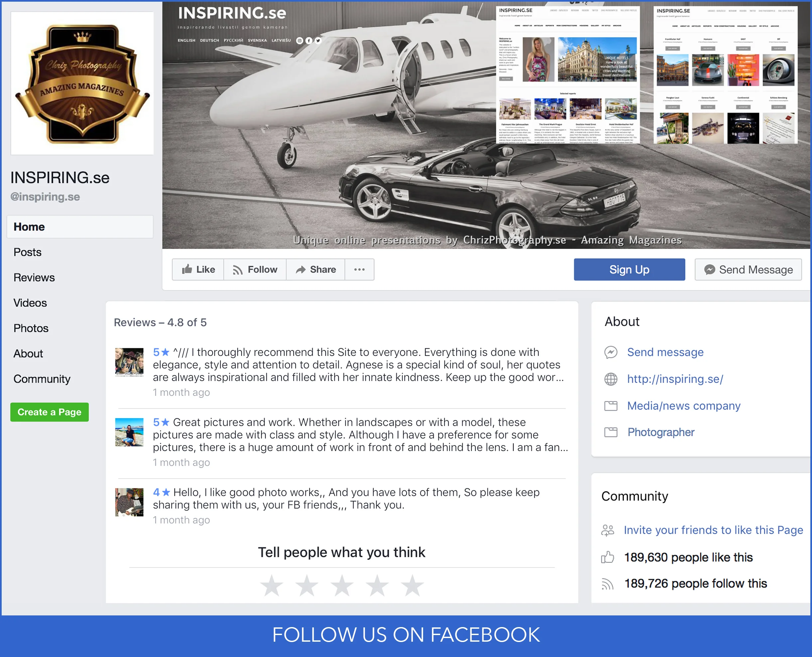Click the globe icon next to the website link
The width and height of the screenshot is (812, 657).
coord(611,379)
